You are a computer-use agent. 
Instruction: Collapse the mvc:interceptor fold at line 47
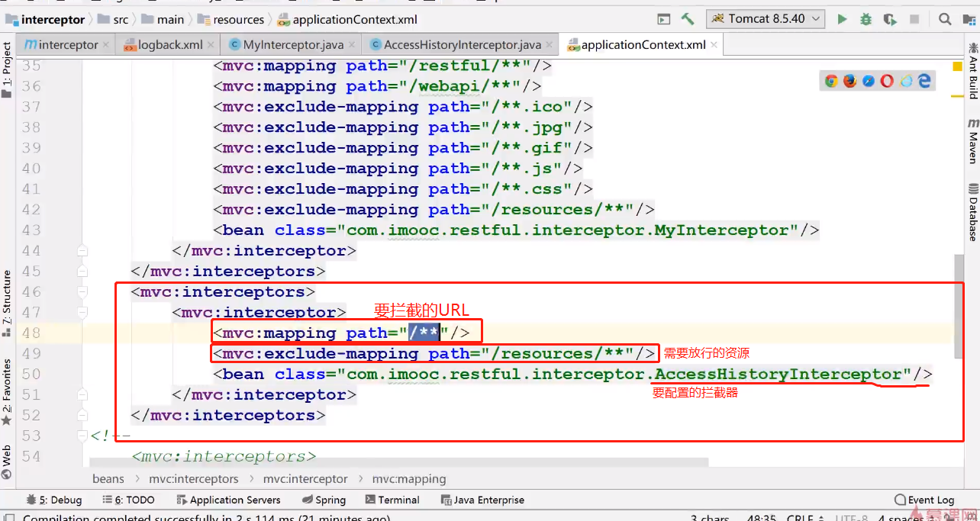(82, 313)
